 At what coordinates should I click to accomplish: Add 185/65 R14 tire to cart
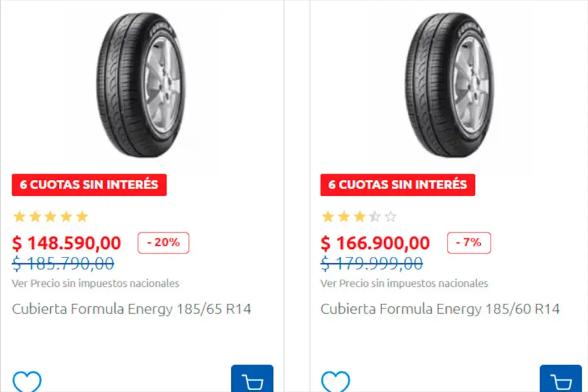(x=252, y=380)
